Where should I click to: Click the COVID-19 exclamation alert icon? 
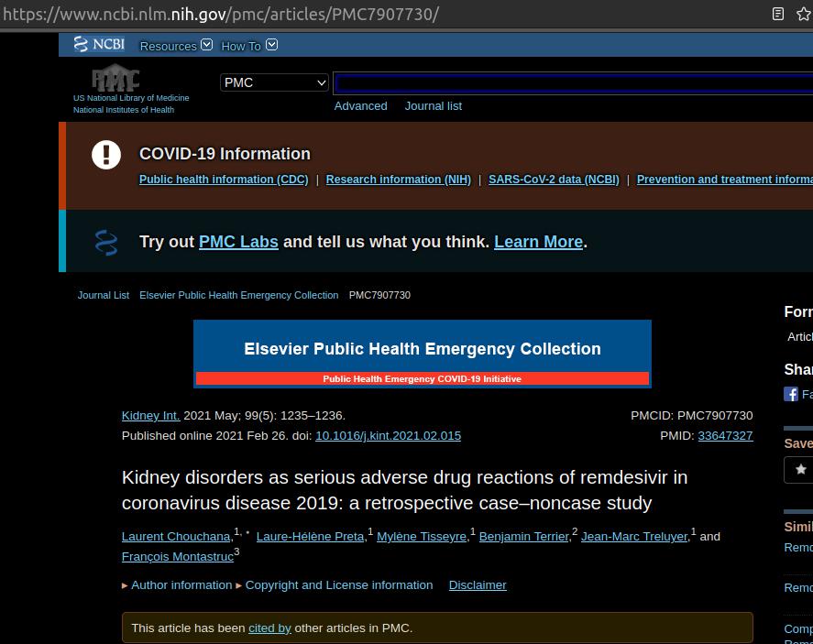[x=106, y=155]
